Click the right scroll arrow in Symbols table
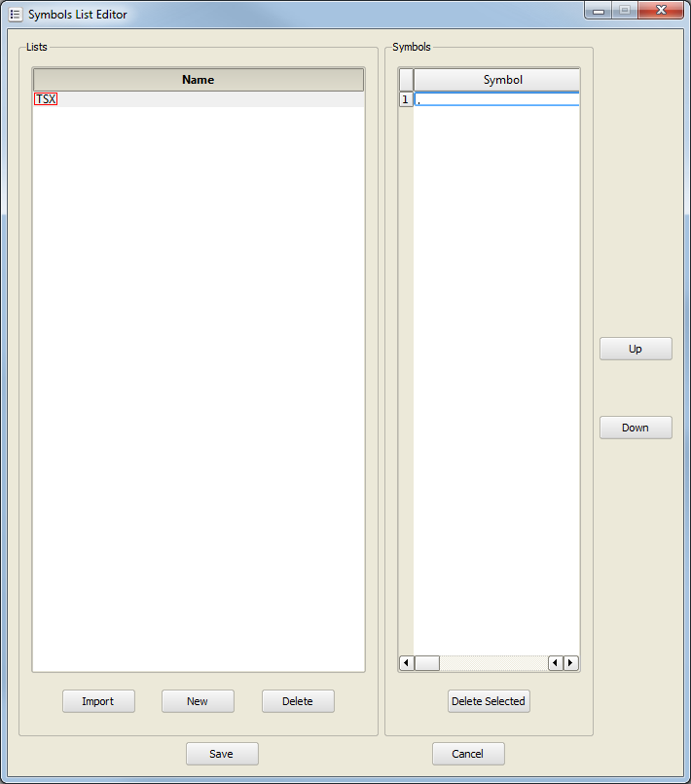The width and height of the screenshot is (691, 784). point(570,663)
